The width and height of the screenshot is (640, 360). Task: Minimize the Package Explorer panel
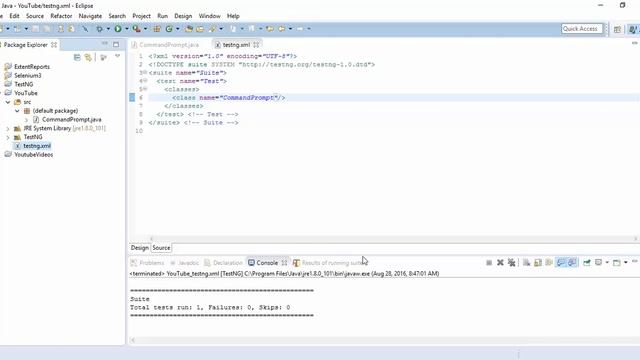pos(105,44)
